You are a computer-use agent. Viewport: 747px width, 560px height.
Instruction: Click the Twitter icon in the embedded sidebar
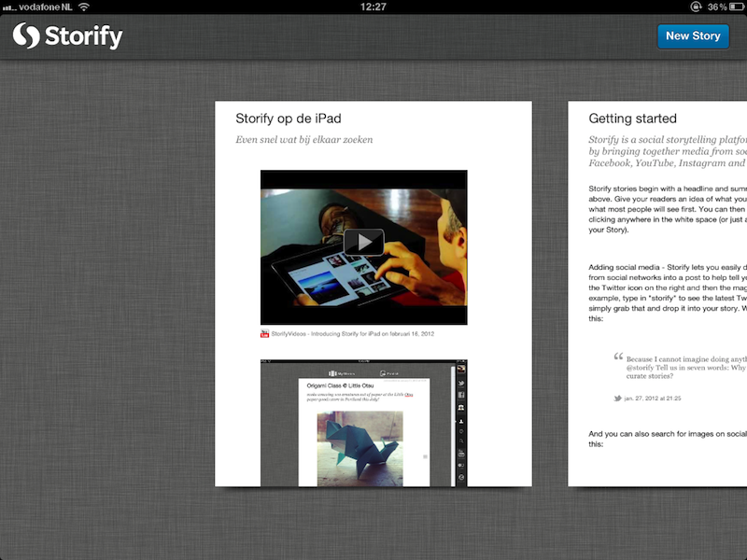pos(458,382)
